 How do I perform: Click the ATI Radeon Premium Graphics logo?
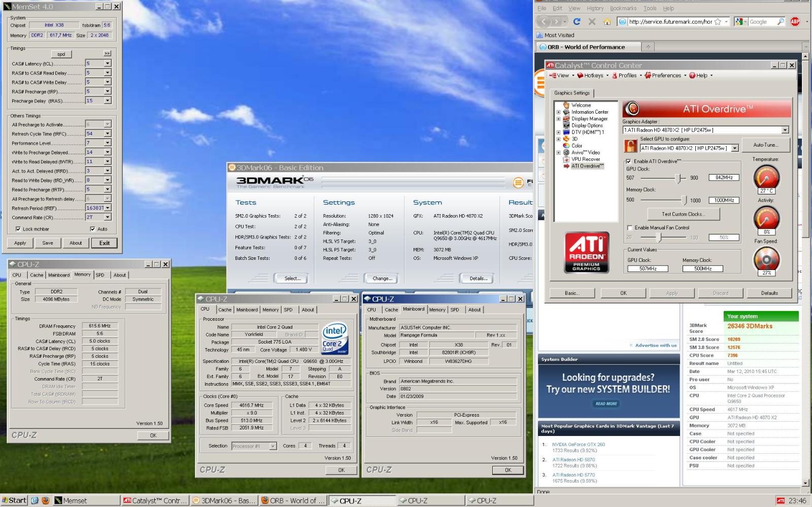[x=587, y=252]
